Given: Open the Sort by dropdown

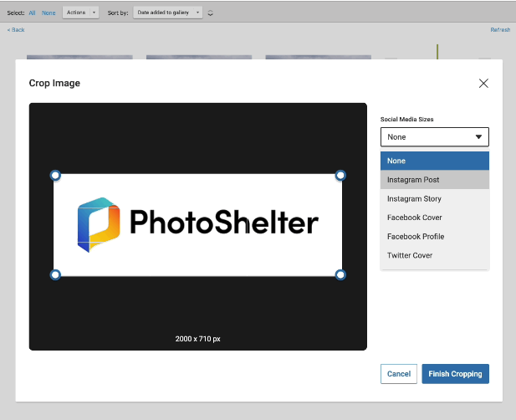Looking at the screenshot, I should (167, 13).
